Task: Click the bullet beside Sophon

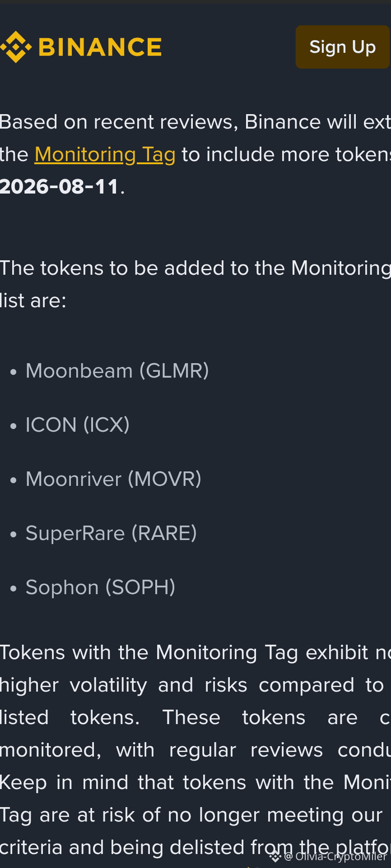Action: 14,589
